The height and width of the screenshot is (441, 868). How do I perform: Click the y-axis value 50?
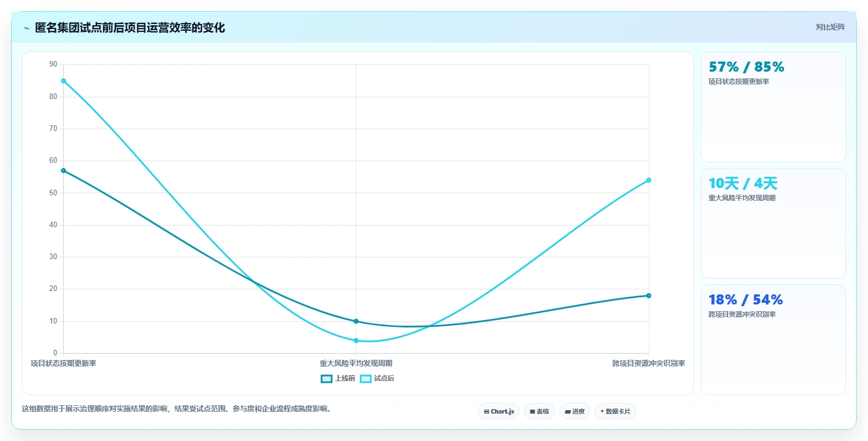(x=53, y=193)
